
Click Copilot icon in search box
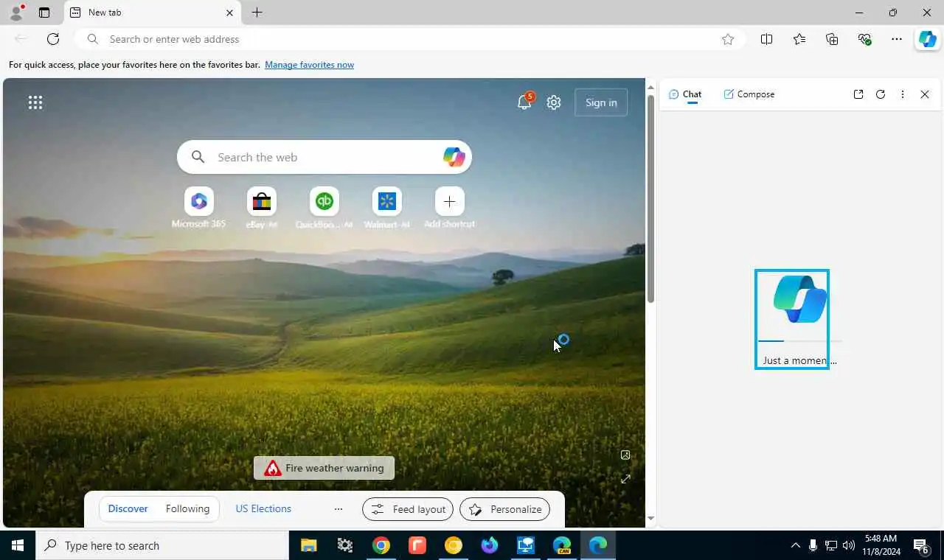pos(454,157)
